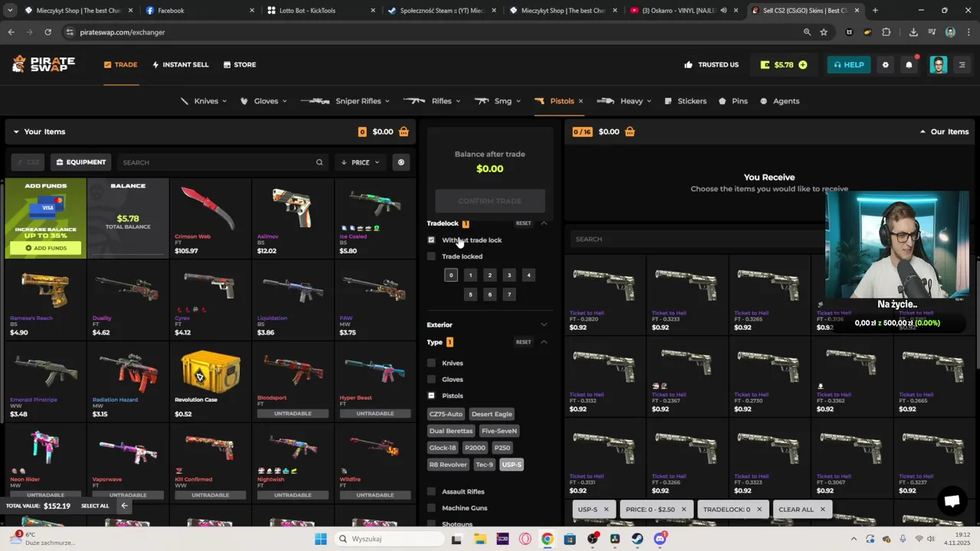The image size is (980, 551).
Task: Click browser reload button
Action: point(47,32)
